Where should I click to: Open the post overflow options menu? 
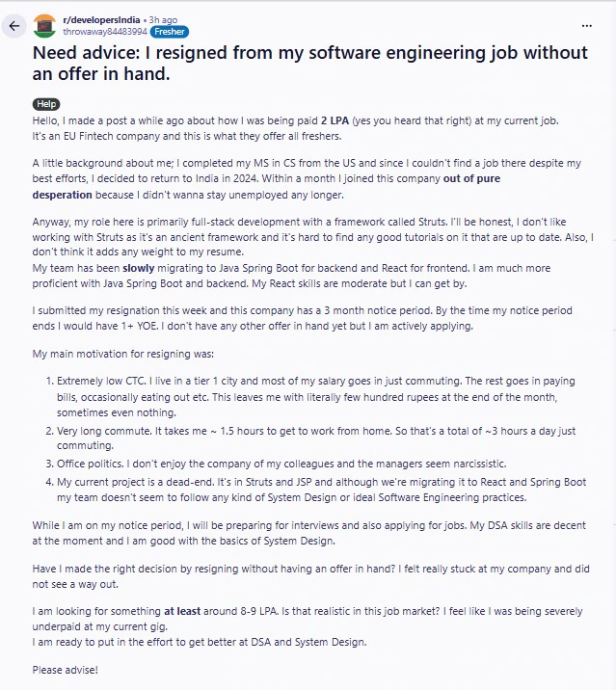(x=587, y=25)
